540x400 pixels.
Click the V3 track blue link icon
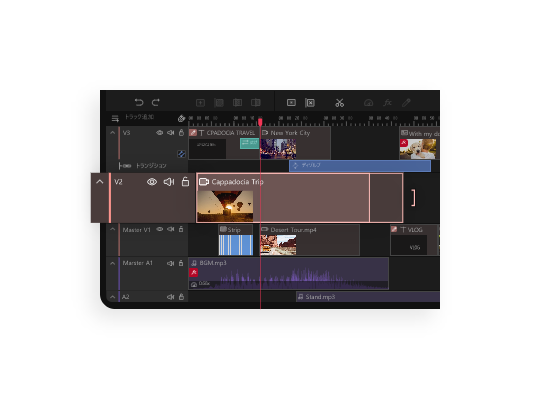pos(181,154)
